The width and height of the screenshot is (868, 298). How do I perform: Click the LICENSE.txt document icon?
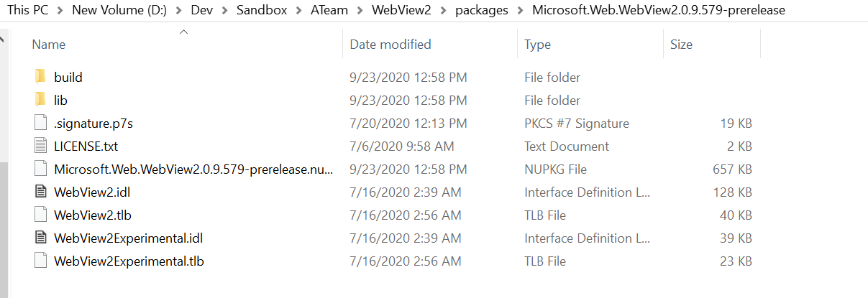[40, 146]
